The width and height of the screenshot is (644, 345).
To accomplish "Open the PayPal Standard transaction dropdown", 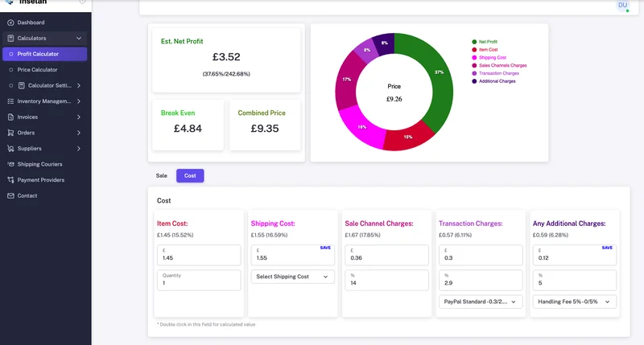I will pos(480,302).
